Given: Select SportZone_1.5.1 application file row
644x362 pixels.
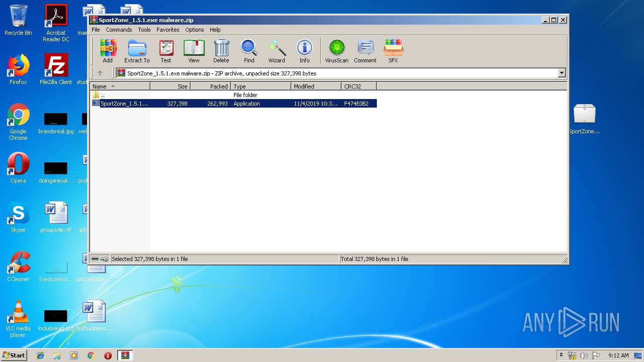Looking at the screenshot, I should 233,104.
